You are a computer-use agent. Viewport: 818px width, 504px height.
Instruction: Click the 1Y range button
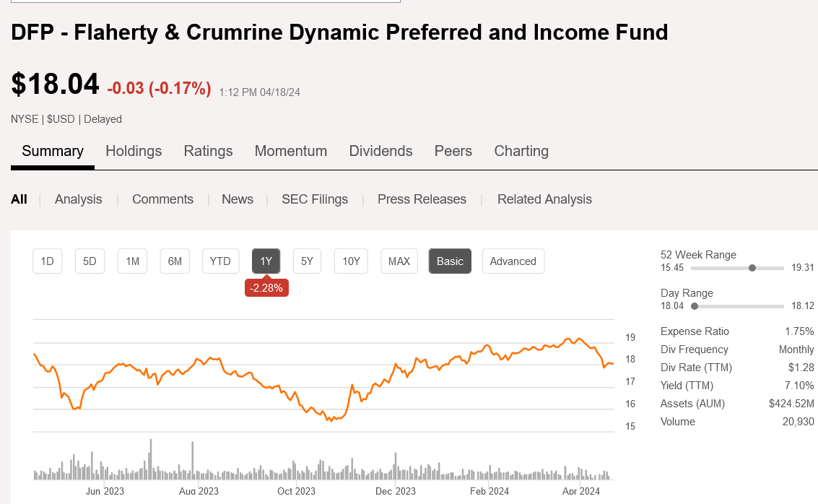(266, 261)
